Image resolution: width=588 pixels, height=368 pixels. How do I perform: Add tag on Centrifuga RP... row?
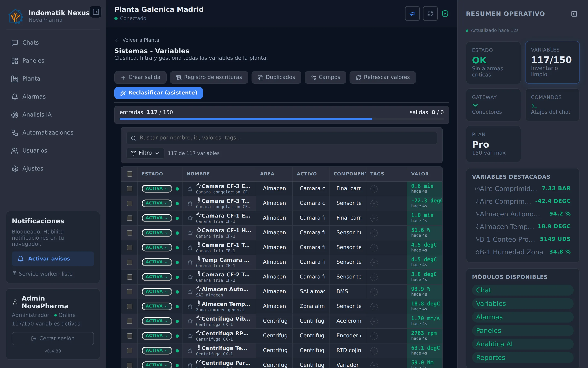click(374, 336)
